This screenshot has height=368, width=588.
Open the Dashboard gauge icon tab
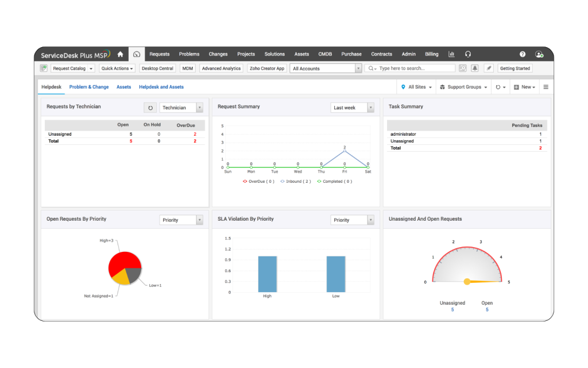coord(137,54)
